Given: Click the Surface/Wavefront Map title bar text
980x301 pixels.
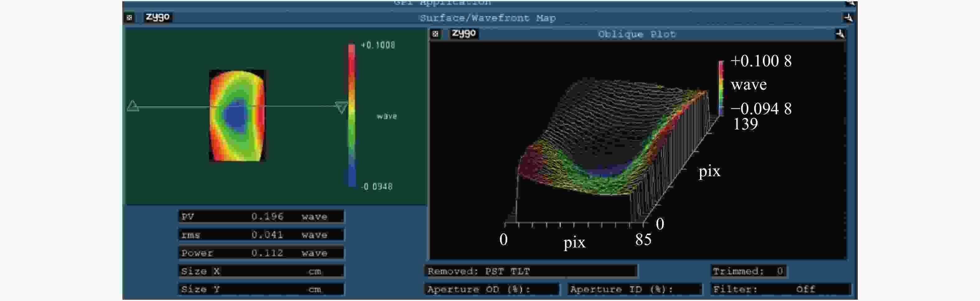Looking at the screenshot, I should [x=487, y=18].
